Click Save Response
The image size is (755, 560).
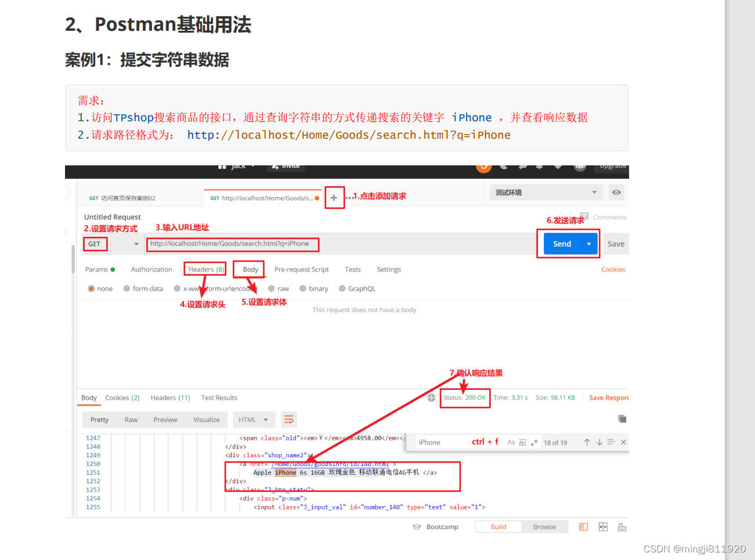pyautogui.click(x=608, y=398)
